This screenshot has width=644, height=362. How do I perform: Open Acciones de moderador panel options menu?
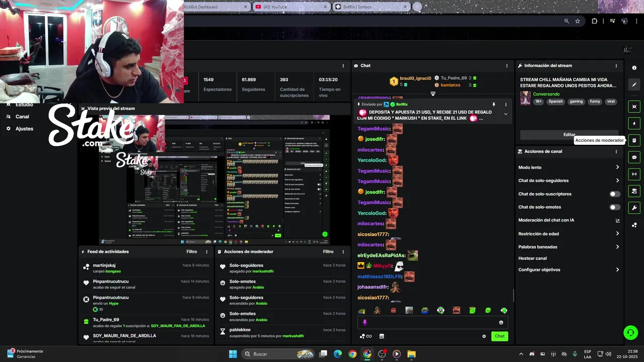click(x=343, y=252)
